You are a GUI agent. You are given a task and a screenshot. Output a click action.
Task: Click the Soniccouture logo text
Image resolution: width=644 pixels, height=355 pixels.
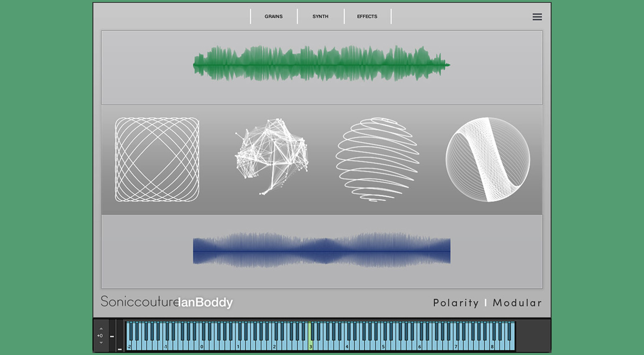pos(139,302)
